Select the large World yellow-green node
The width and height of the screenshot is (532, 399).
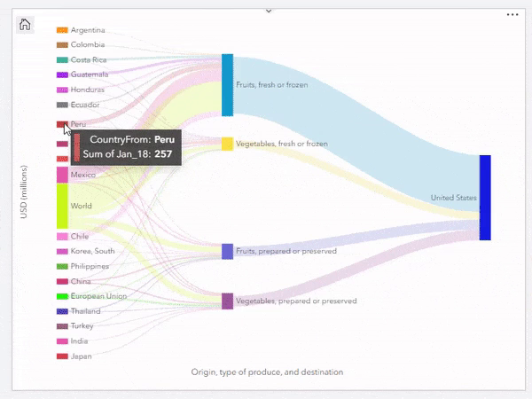coord(62,206)
